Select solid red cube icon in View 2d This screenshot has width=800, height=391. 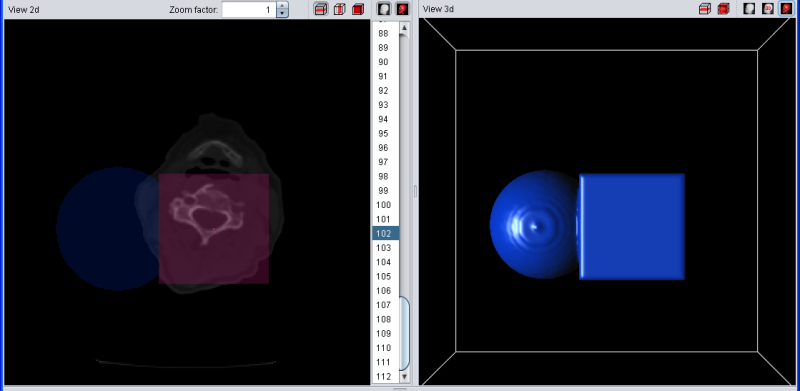tap(358, 9)
